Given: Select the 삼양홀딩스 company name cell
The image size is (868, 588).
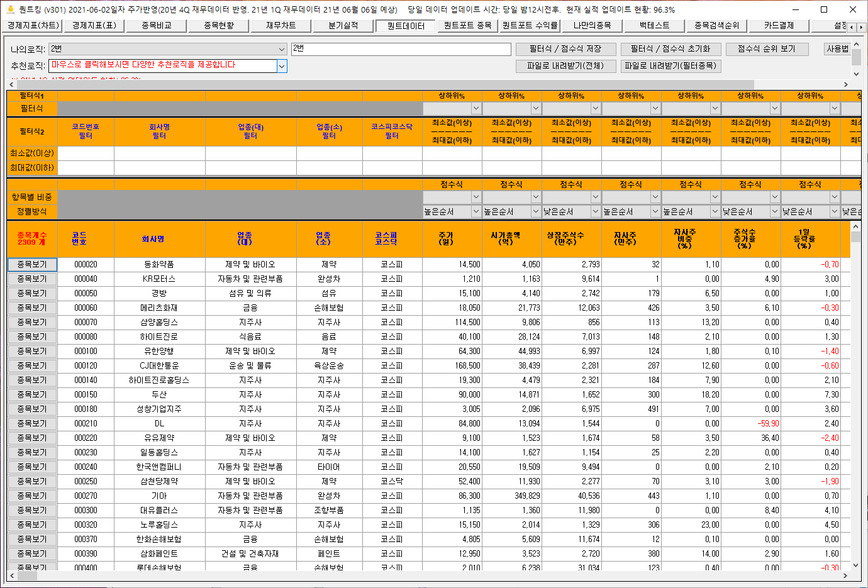Looking at the screenshot, I should [159, 323].
